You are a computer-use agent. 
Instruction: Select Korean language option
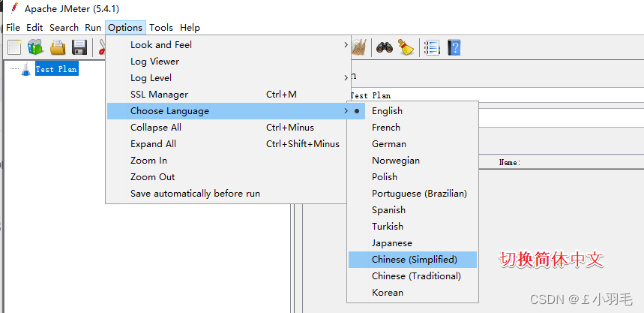point(413,293)
